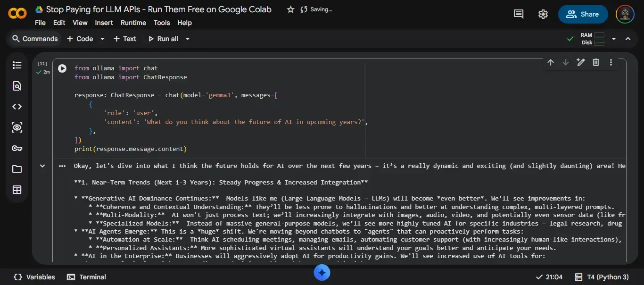Open the Help menu
The height and width of the screenshot is (285, 644).
tap(184, 23)
